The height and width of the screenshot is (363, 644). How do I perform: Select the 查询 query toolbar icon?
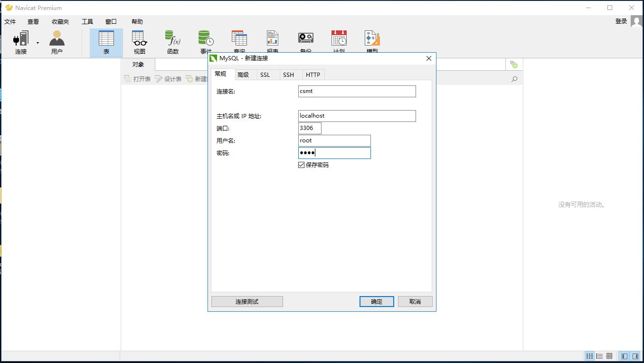pyautogui.click(x=239, y=42)
